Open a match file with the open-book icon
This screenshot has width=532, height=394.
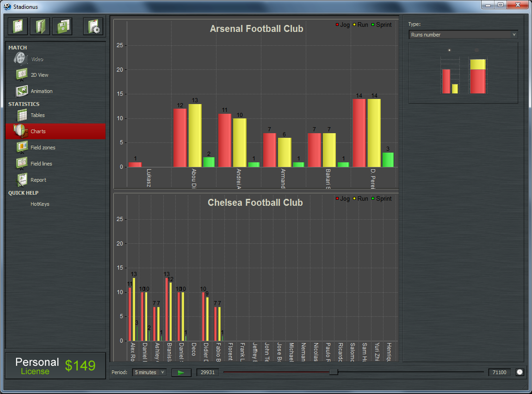click(40, 26)
